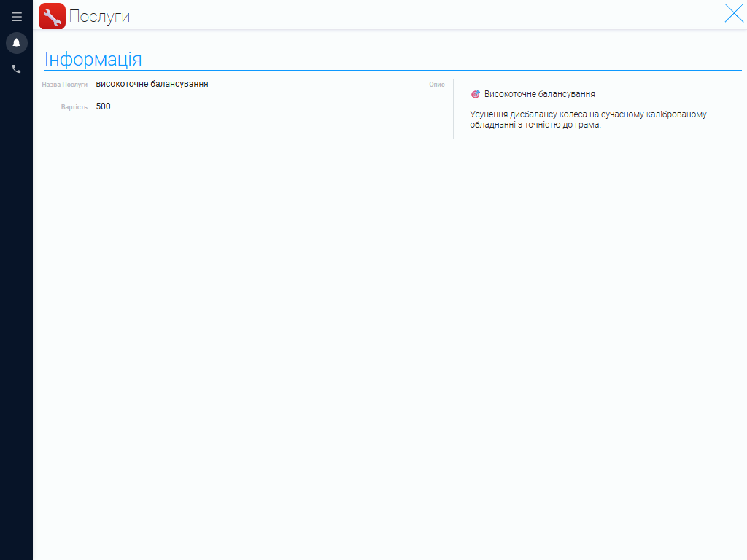
Task: Click the description title Високоточне балансування
Action: [539, 94]
